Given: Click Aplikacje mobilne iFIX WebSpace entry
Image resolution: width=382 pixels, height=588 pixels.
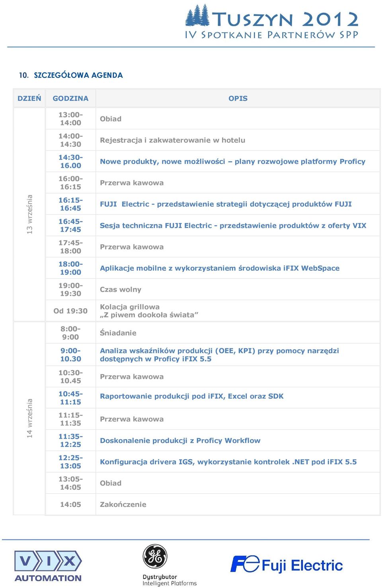Looking at the screenshot, I should 220,268.
